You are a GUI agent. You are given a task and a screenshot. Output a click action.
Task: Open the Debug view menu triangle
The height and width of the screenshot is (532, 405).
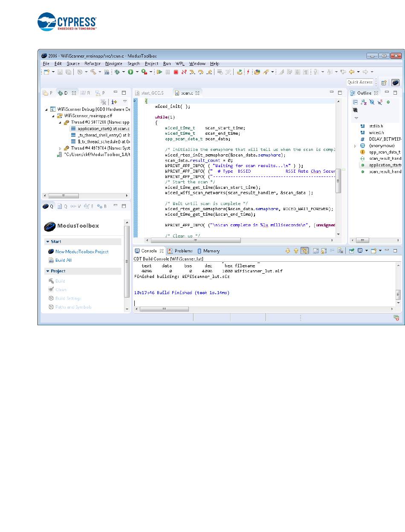coord(125,101)
